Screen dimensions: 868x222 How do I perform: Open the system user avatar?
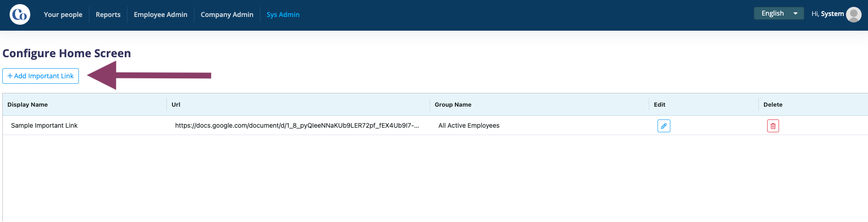(853, 14)
